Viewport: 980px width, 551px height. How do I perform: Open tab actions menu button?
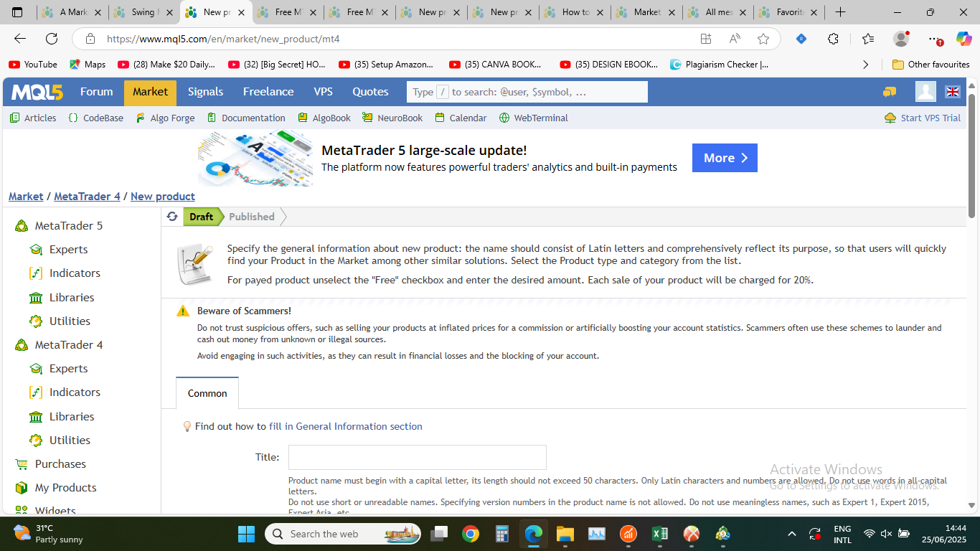17,12
